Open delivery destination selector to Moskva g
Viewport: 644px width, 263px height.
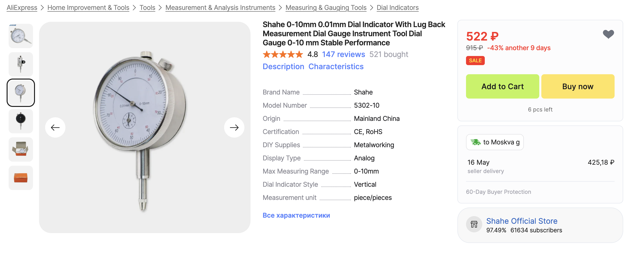click(x=495, y=142)
